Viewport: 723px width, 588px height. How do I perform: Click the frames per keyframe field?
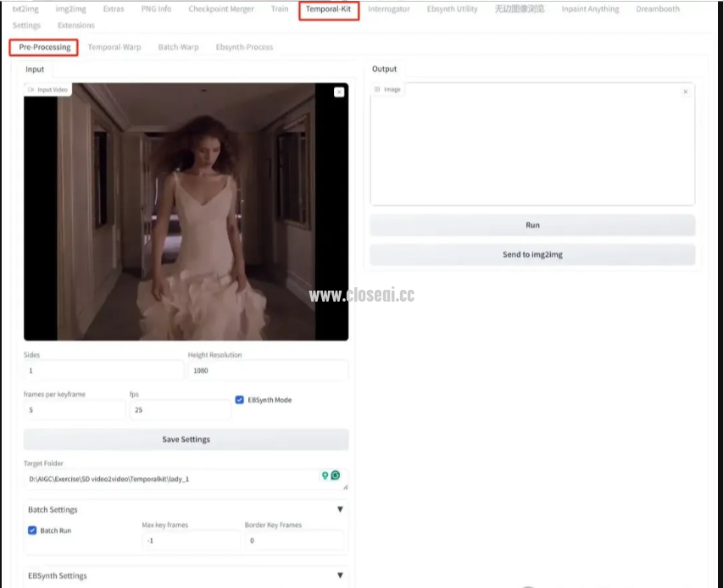coord(75,410)
